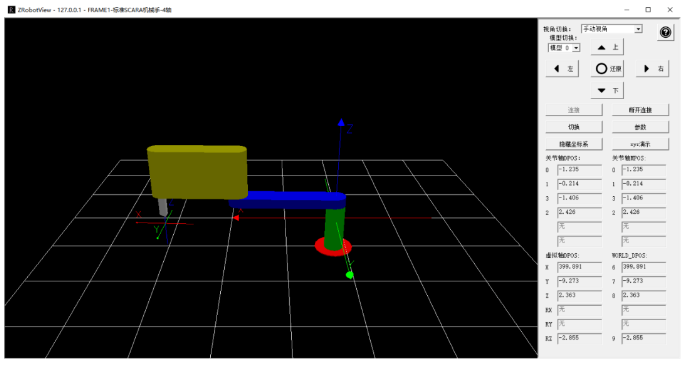
Task: Rotate view right with 右 arrow button
Action: pyautogui.click(x=652, y=69)
